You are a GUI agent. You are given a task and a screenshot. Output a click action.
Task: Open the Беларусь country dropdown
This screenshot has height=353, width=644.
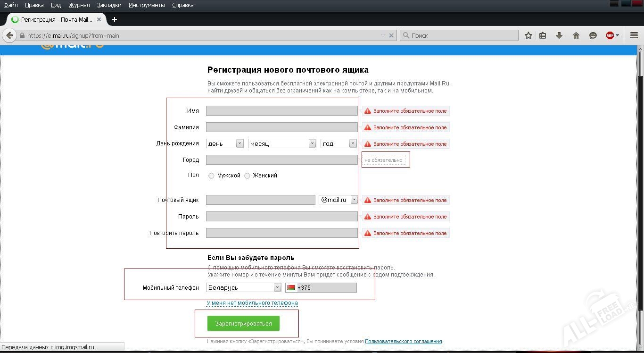(243, 287)
